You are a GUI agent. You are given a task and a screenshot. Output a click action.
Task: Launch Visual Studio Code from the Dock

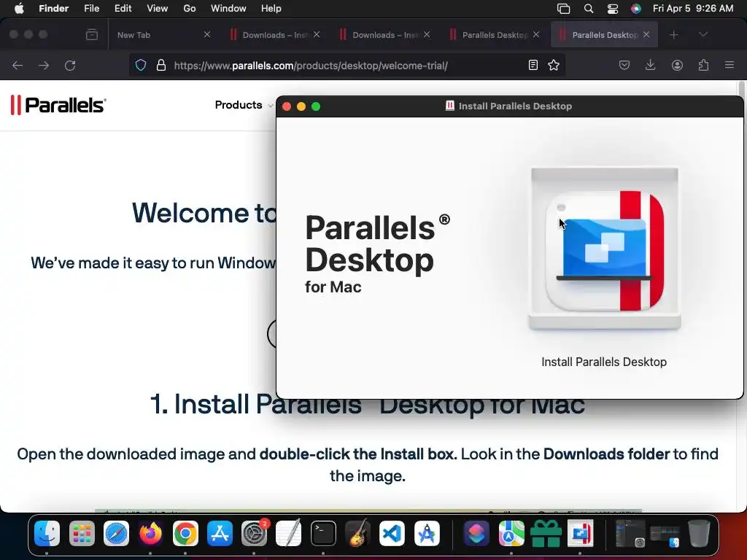click(x=392, y=533)
